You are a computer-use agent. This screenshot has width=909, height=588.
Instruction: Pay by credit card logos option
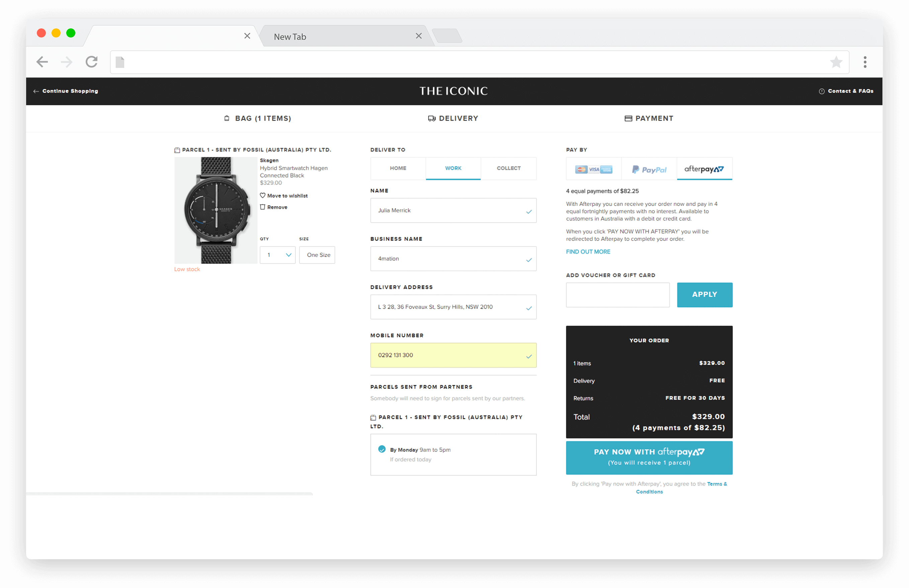(x=593, y=169)
